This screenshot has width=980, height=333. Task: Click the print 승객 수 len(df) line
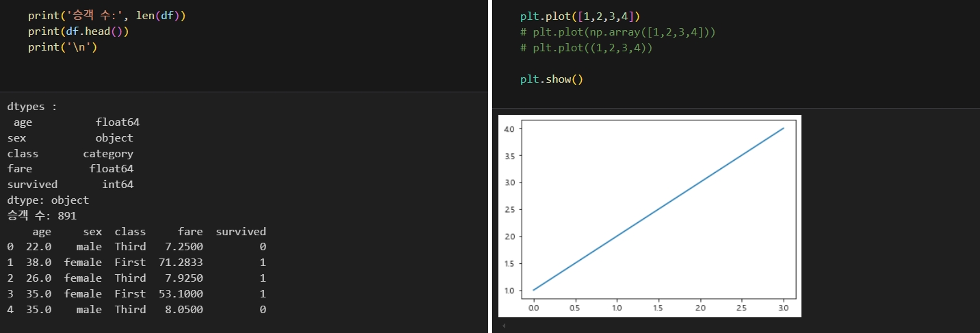pos(106,16)
